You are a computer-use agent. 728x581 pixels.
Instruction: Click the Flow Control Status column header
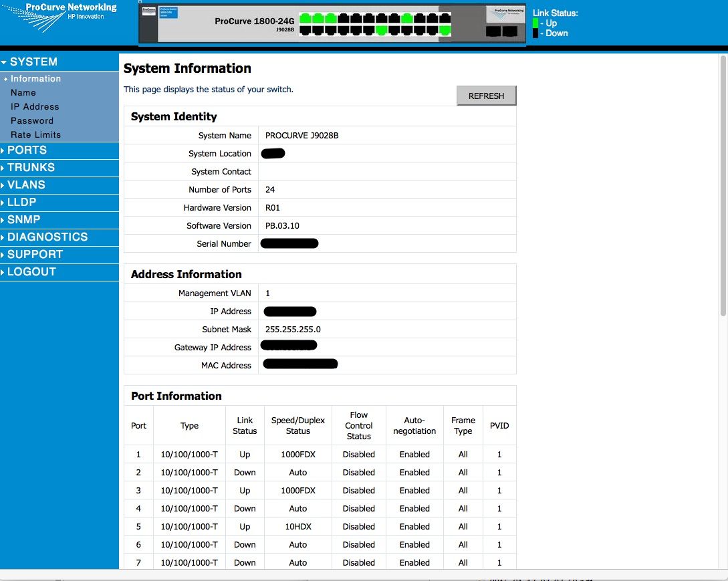click(359, 425)
